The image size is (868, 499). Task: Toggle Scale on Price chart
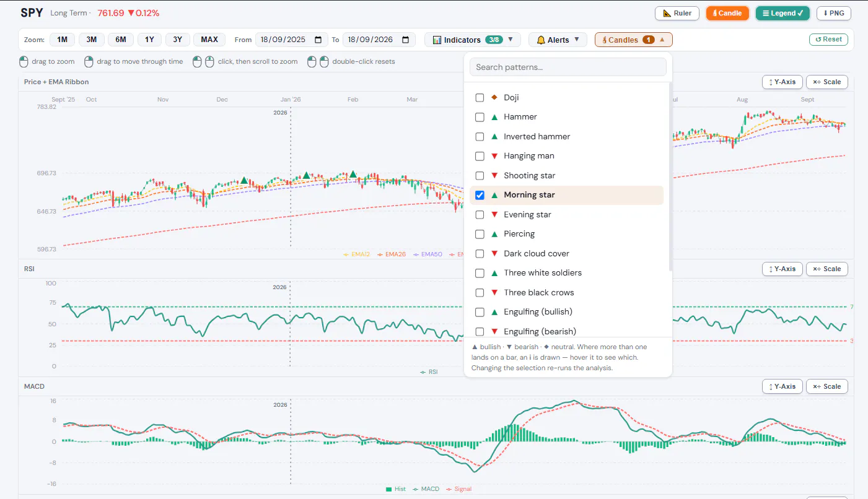tap(827, 82)
